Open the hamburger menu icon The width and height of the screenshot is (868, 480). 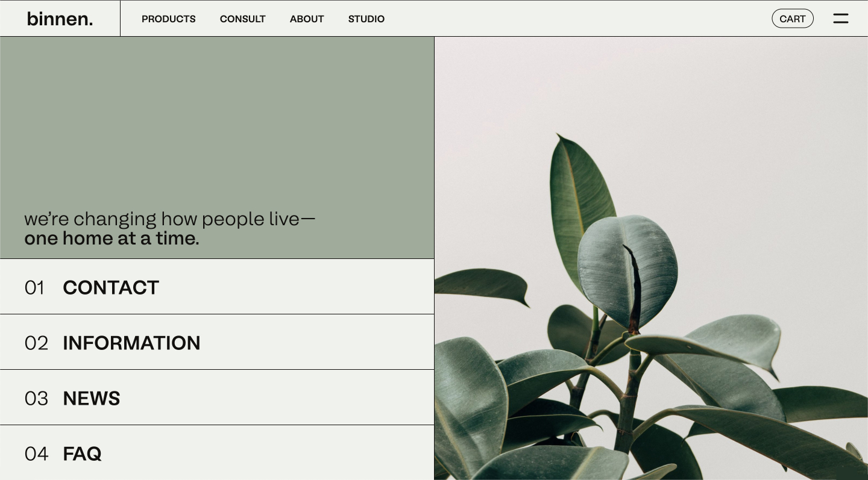click(841, 19)
